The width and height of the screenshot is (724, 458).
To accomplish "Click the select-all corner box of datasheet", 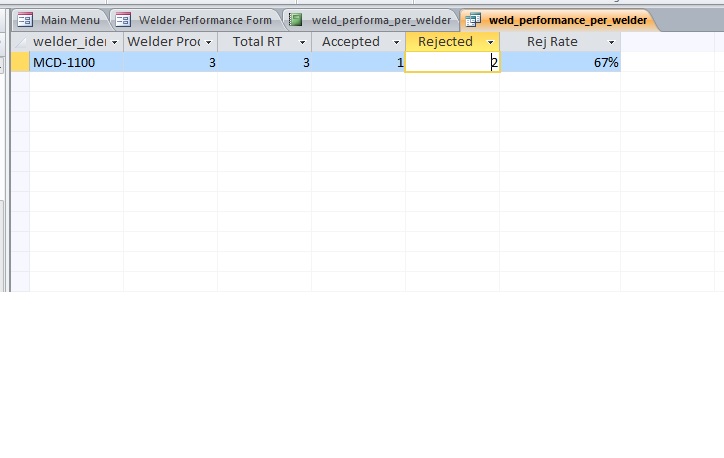I will click(20, 42).
